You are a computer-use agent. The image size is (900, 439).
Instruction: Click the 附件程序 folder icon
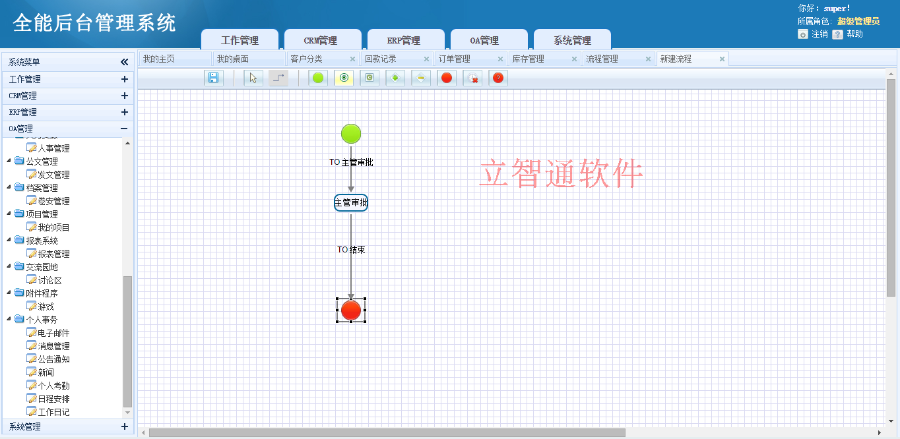coord(20,293)
